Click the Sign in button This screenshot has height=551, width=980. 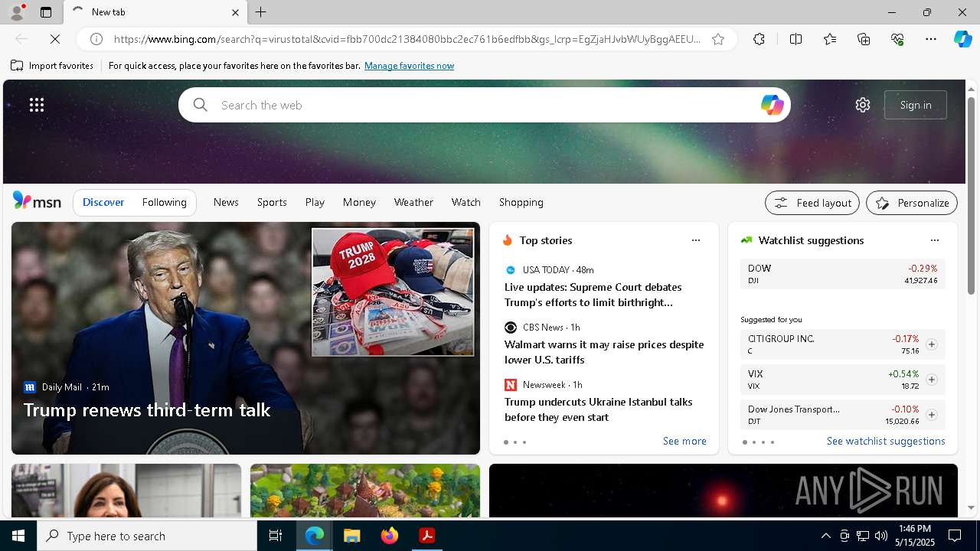(916, 105)
